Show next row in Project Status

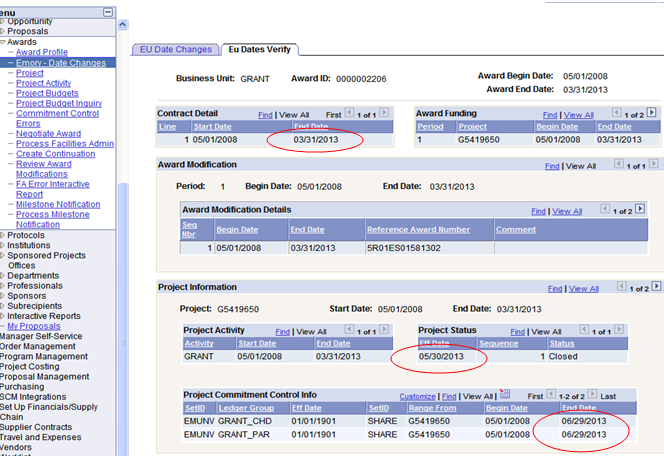pyautogui.click(x=619, y=329)
